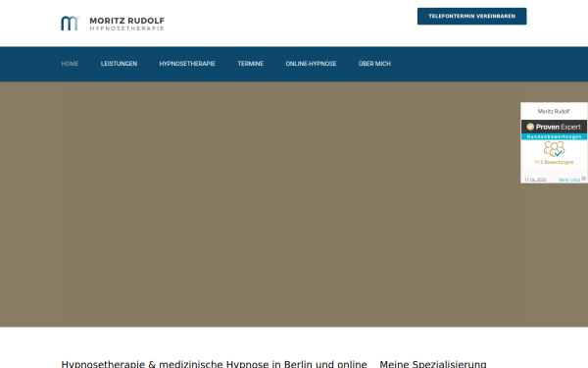The height and width of the screenshot is (368, 588).
Task: Go to the Home menu item
Action: 70,64
